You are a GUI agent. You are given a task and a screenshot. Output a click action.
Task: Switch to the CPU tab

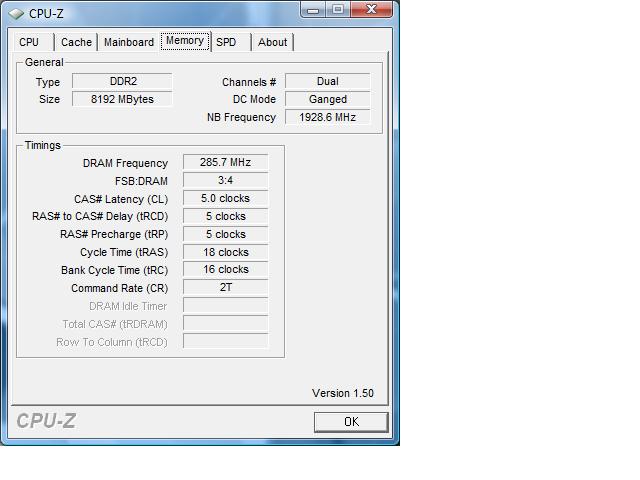34,42
